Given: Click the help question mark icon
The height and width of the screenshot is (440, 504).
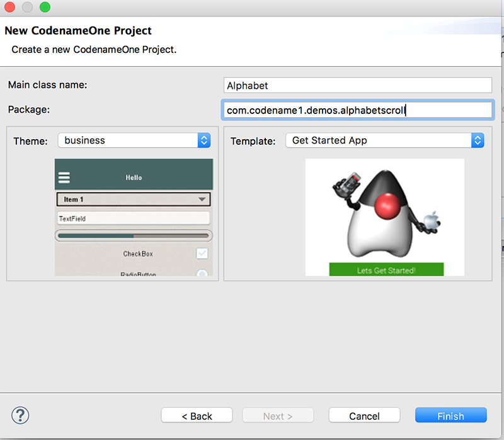Looking at the screenshot, I should click(x=20, y=415).
